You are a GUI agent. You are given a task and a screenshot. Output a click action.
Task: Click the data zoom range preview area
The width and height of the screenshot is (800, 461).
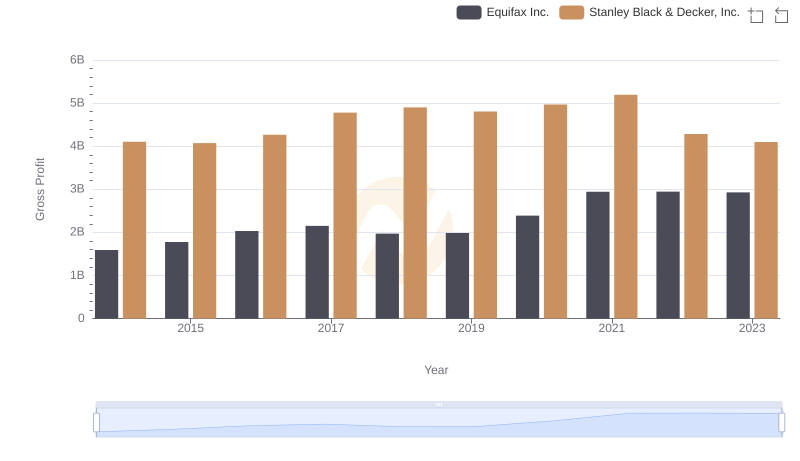439,423
